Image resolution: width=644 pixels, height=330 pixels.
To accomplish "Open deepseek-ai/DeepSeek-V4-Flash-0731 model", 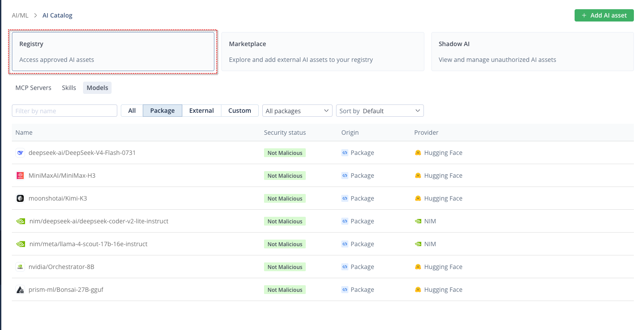I will pos(82,153).
